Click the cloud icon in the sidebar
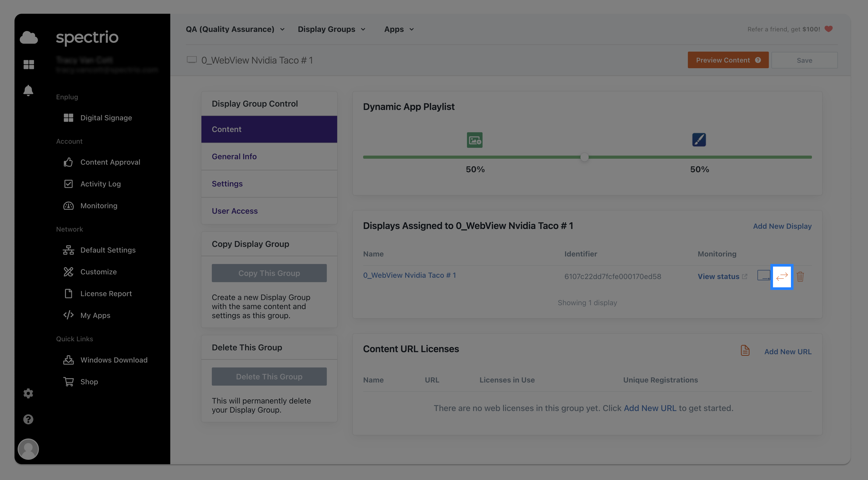Image resolution: width=868 pixels, height=480 pixels. 29,37
